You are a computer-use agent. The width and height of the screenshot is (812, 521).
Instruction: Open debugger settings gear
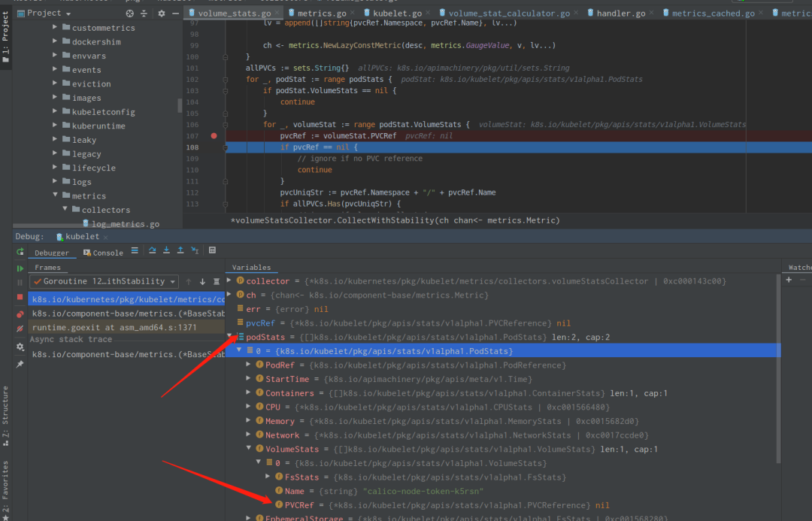[x=20, y=347]
